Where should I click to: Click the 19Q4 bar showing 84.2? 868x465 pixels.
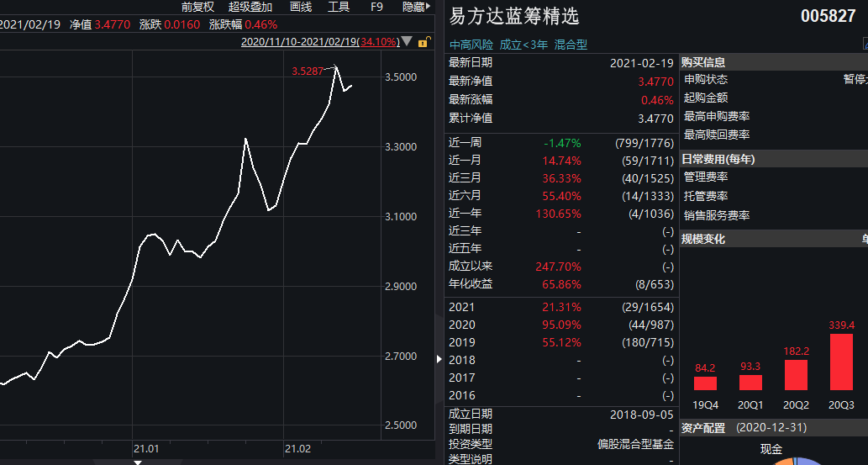pos(705,383)
